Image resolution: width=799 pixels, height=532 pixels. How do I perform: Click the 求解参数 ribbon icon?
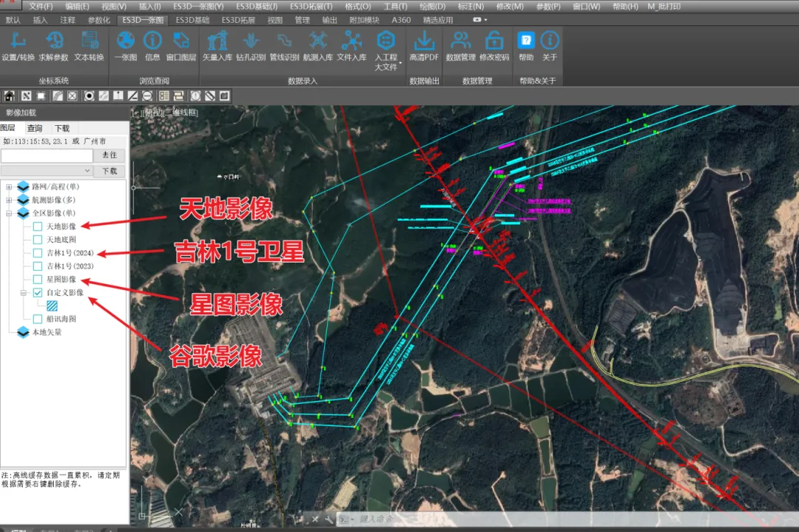tap(53, 46)
